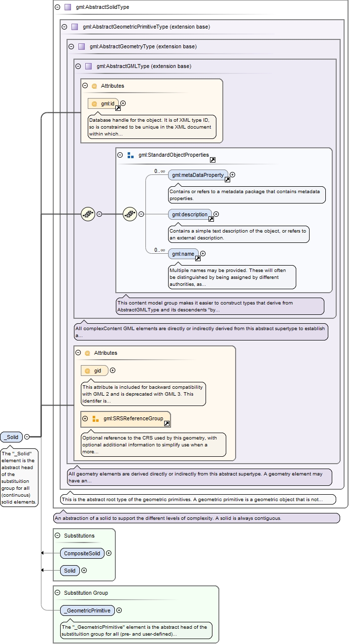The width and height of the screenshot is (349, 644).
Task: Expand the CompositeSolid substitution element
Action: [109, 553]
